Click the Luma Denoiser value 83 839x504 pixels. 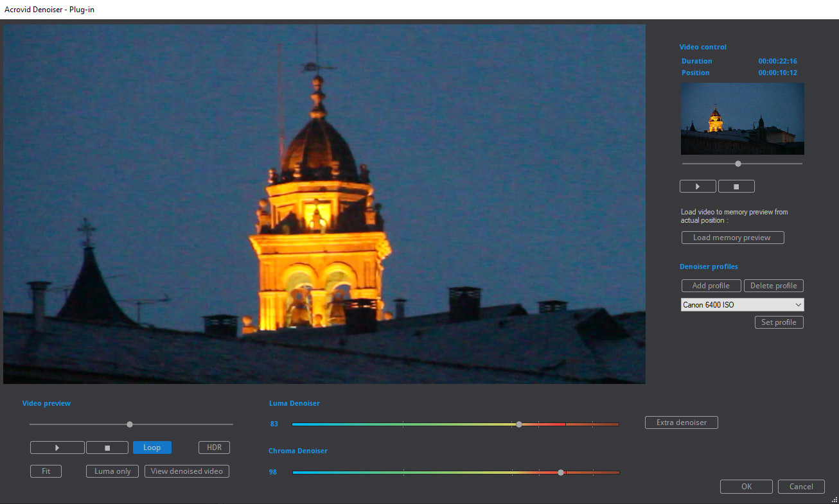(274, 424)
